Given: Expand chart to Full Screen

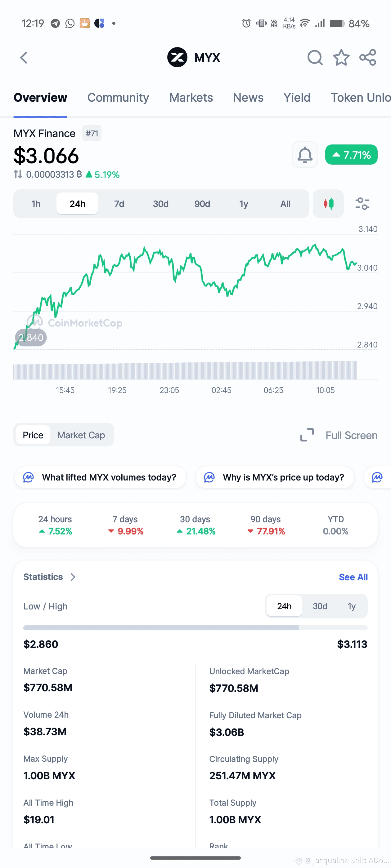Looking at the screenshot, I should (339, 435).
